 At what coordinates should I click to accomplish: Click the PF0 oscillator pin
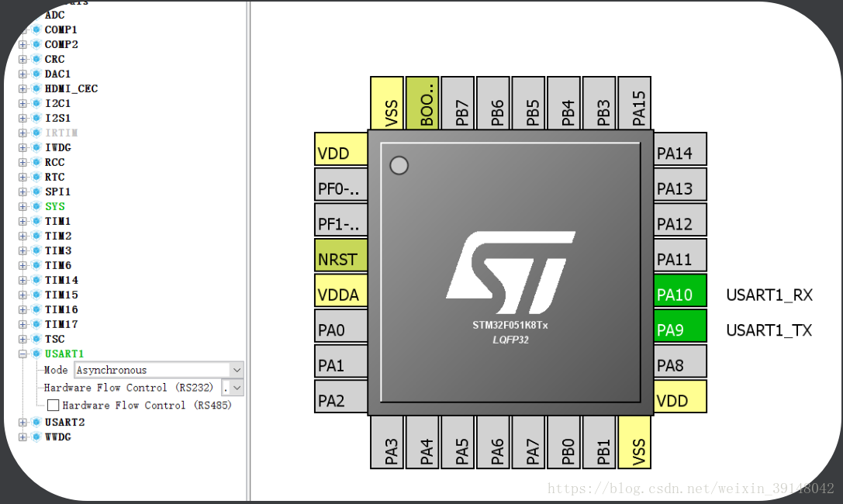(341, 185)
